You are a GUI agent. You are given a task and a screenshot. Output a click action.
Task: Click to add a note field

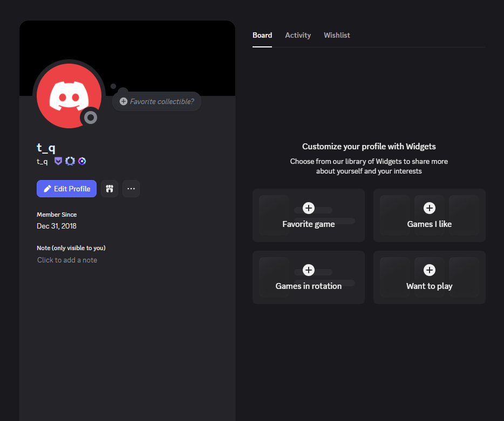(x=67, y=260)
